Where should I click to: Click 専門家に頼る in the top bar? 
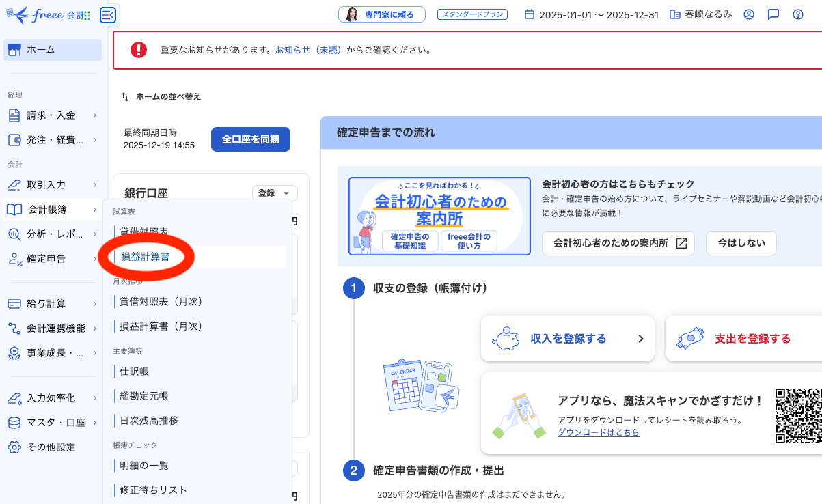(382, 14)
